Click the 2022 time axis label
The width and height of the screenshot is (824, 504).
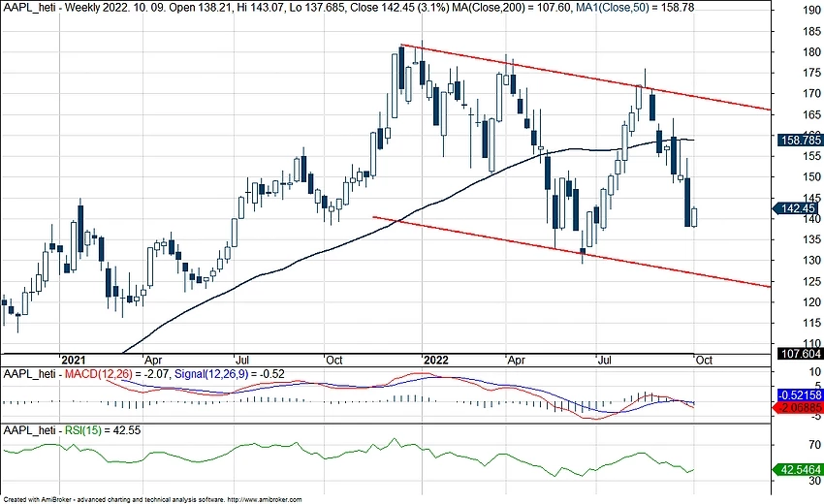pyautogui.click(x=436, y=360)
